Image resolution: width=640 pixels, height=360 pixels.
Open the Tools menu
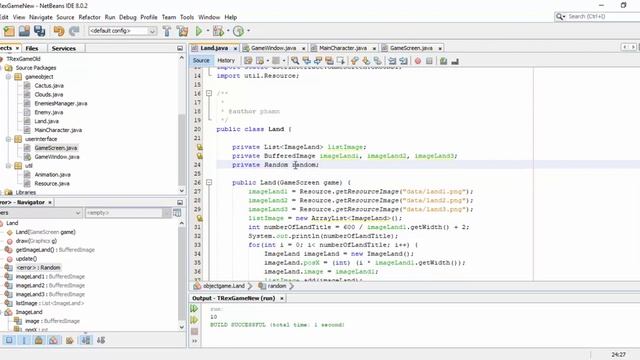[187, 17]
